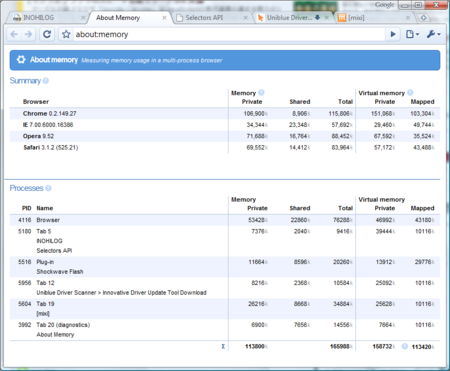The width and height of the screenshot is (450, 371).
Task: Open a new tab with plus button
Action: pos(423,18)
